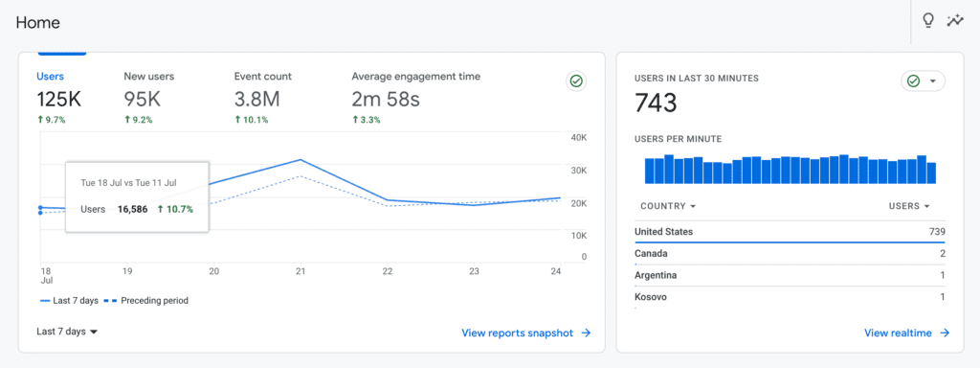Click the USERS PER MINUTE label
Viewport: 980px width, 368px height.
678,139
